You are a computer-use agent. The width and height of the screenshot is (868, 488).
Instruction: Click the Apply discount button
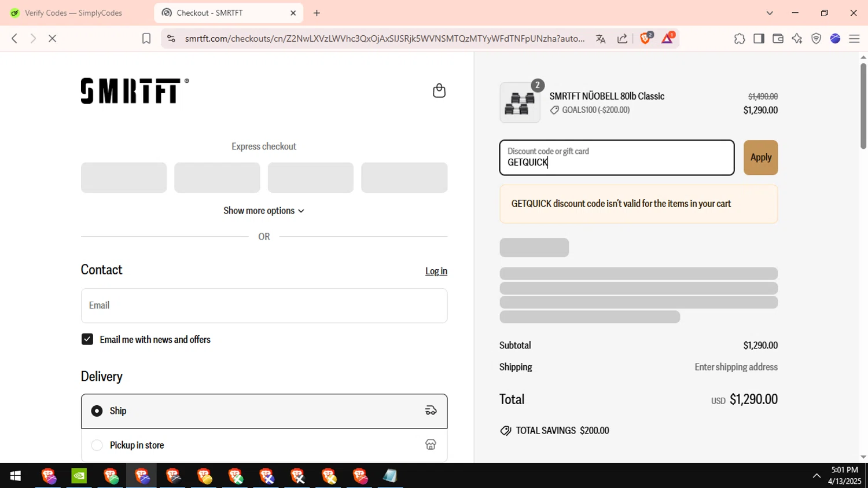(760, 157)
